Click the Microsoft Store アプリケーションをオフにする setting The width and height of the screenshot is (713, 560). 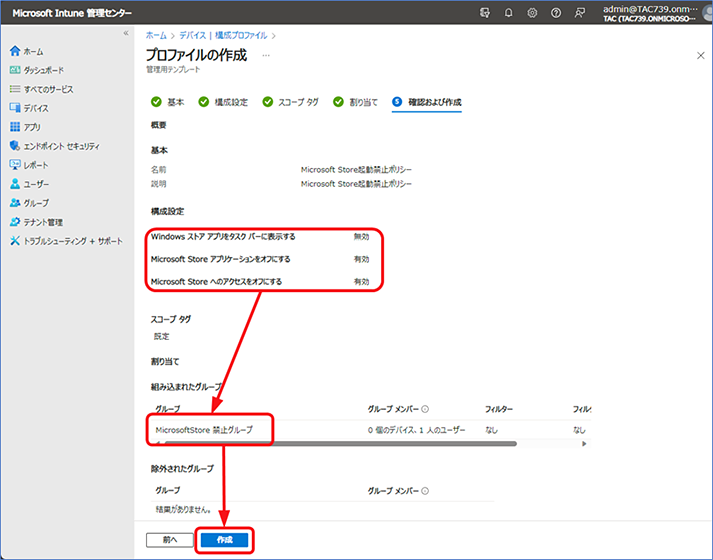(x=221, y=259)
